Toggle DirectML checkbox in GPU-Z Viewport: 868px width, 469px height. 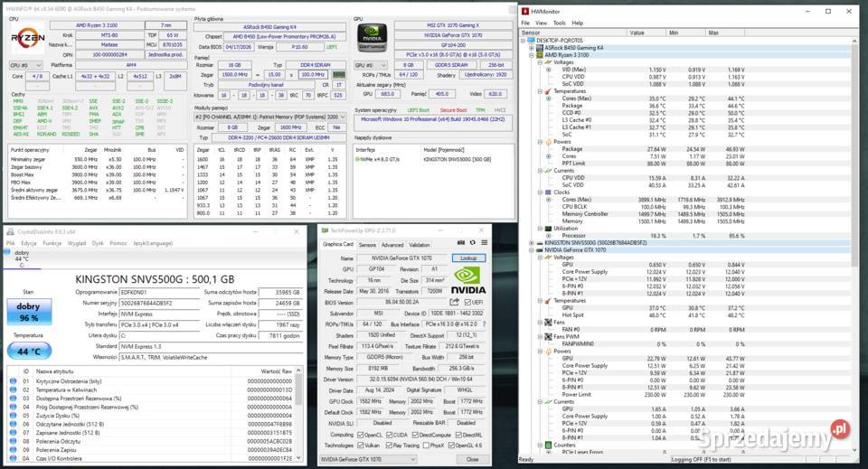458,435
